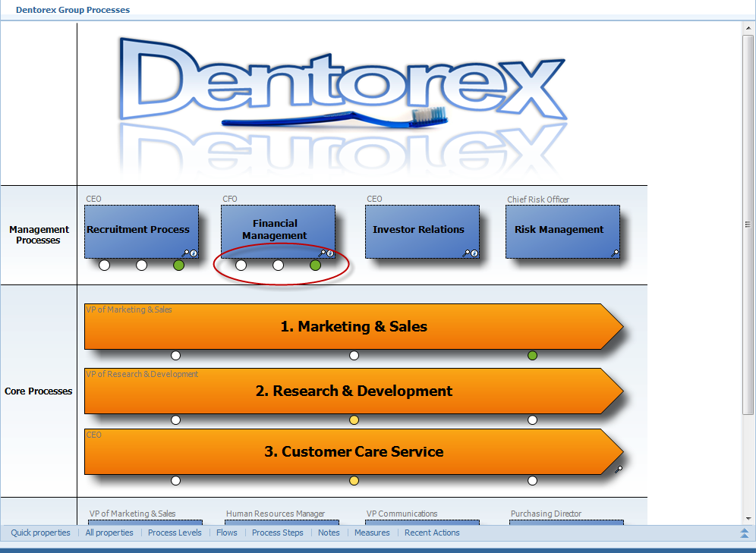Click the info icon on Investor Relations

pos(474,253)
